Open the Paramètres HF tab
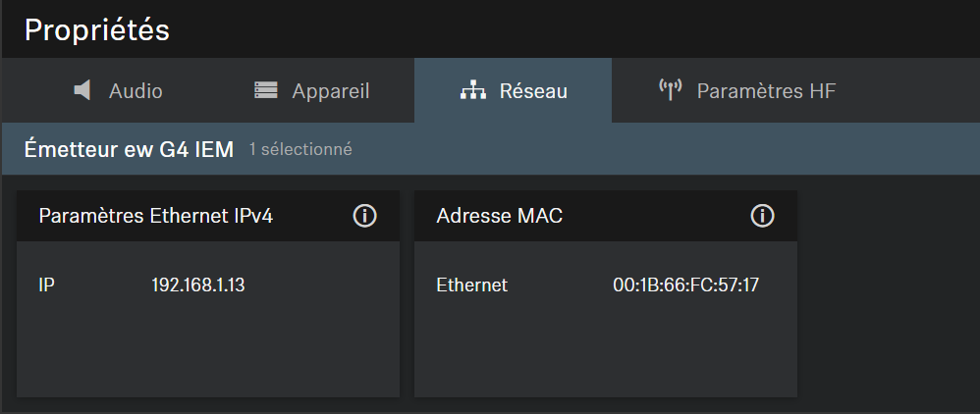The height and width of the screenshot is (414, 980). tap(747, 90)
